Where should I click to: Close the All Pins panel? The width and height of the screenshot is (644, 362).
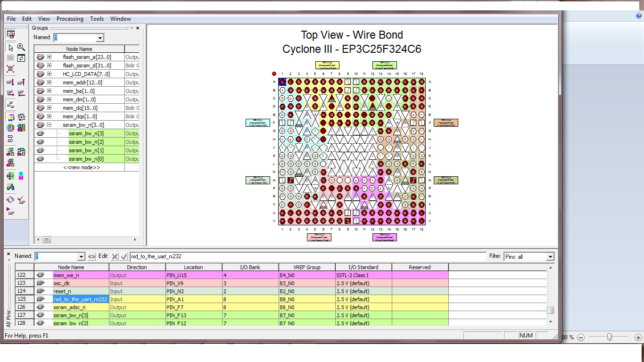coord(8,254)
